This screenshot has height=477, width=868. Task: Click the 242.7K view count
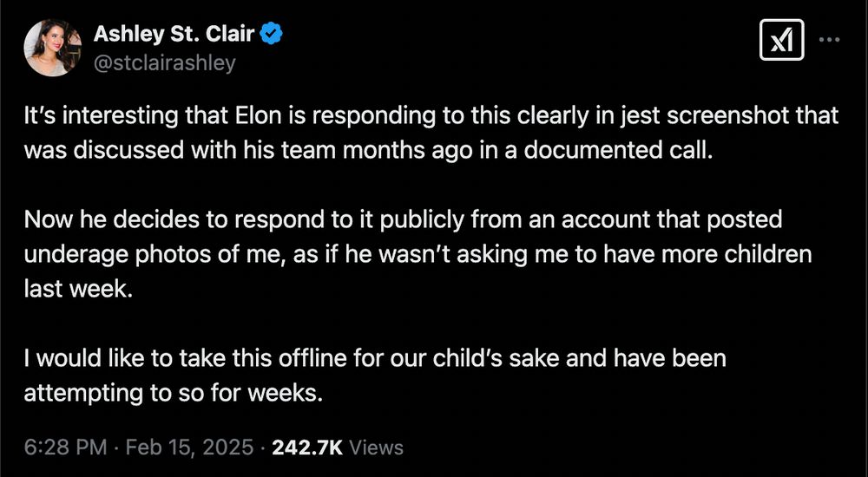(x=308, y=447)
